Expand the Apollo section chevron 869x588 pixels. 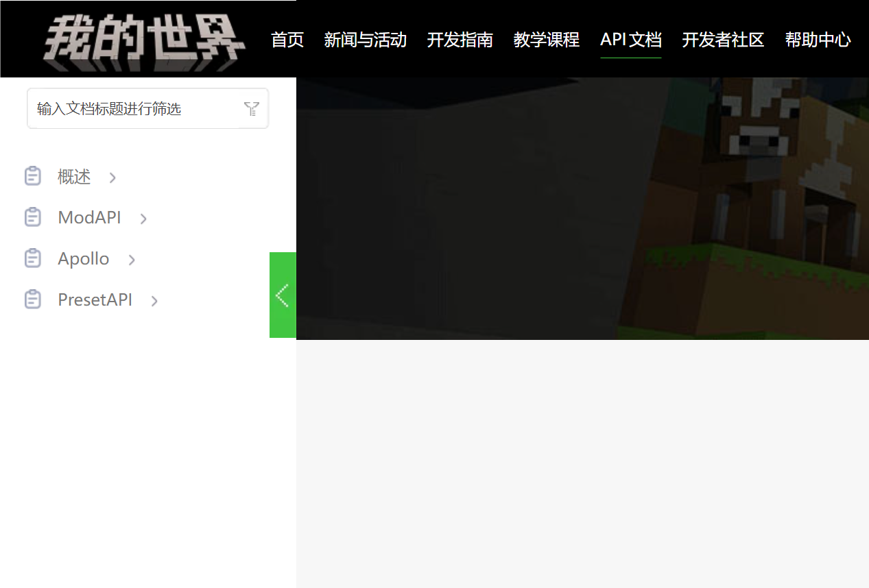tap(132, 260)
